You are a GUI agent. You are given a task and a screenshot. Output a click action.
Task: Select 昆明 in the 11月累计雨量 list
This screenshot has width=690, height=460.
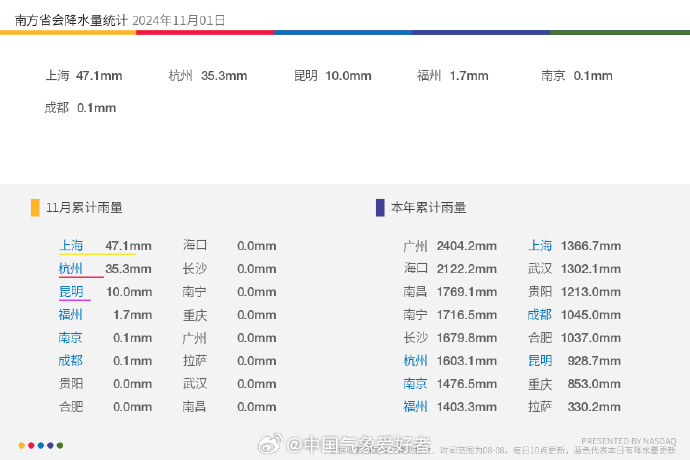coord(71,291)
